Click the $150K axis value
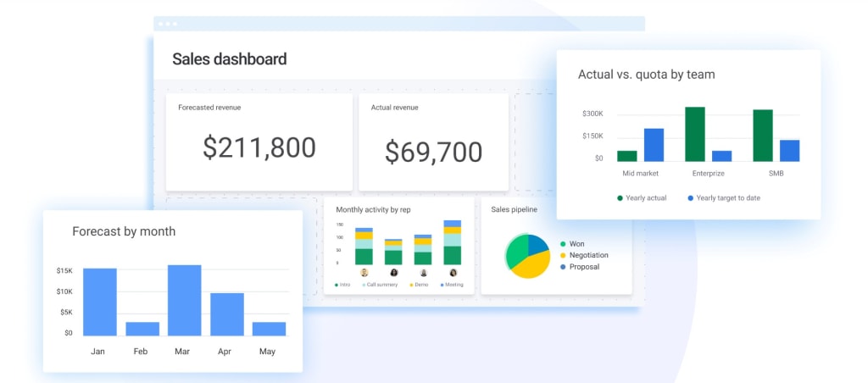The image size is (868, 383). tap(593, 136)
